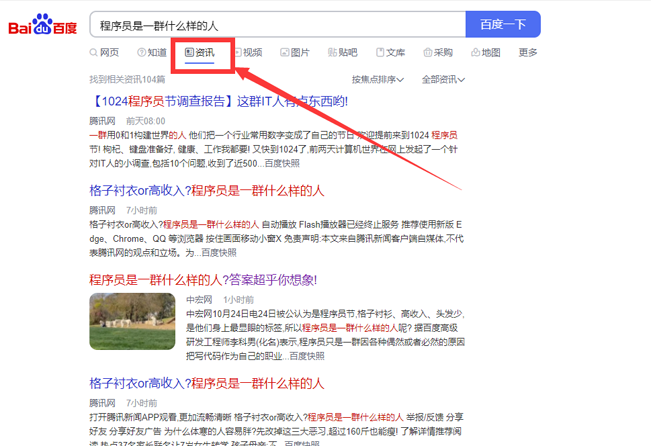Image resolution: width=651 pixels, height=446 pixels.
Task: Click the 中宏网 article thumbnail image
Action: point(132,321)
